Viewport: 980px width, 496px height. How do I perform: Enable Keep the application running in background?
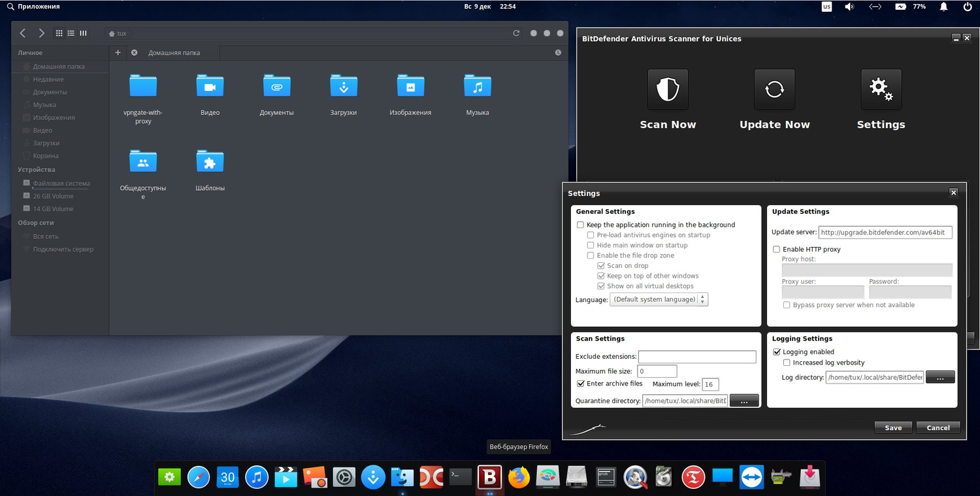tap(580, 225)
